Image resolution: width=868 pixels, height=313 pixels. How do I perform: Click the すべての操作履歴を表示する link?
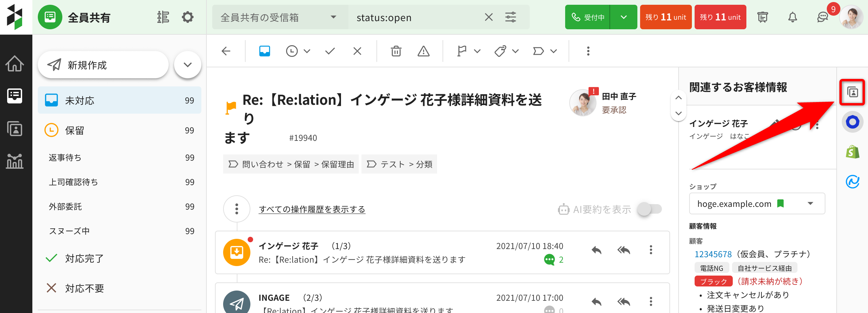click(312, 209)
